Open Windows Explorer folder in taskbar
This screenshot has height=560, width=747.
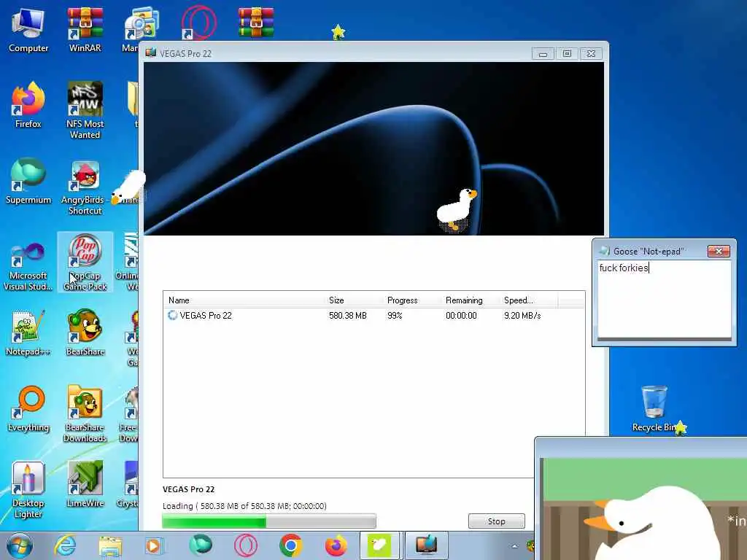110,545
